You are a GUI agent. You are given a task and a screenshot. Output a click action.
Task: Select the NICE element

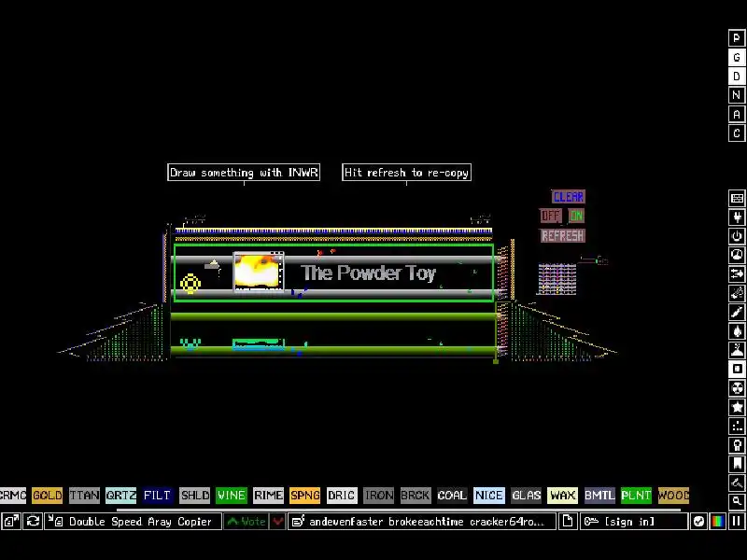(x=488, y=496)
